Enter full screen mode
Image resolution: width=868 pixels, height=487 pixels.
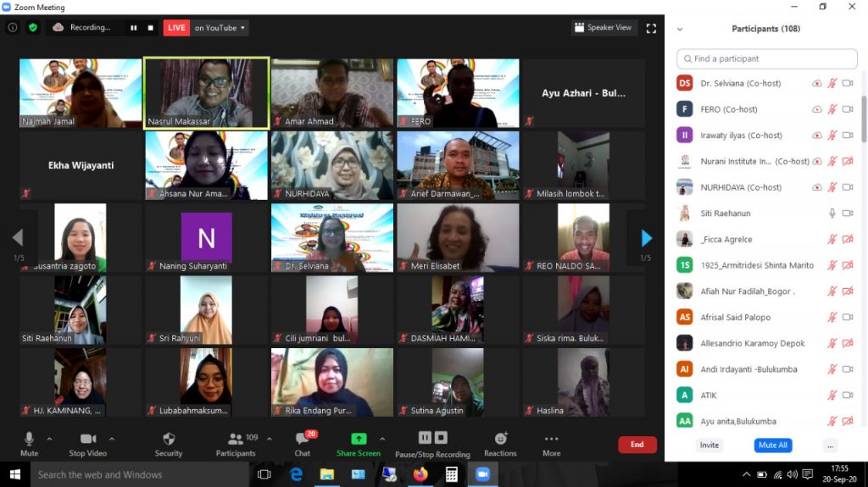pos(651,28)
